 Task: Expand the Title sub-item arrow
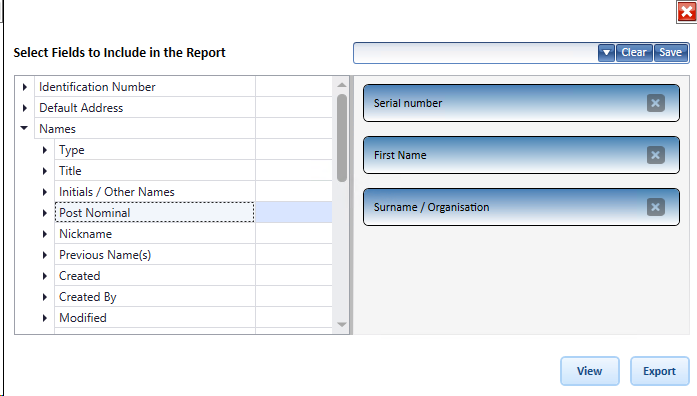(45, 171)
